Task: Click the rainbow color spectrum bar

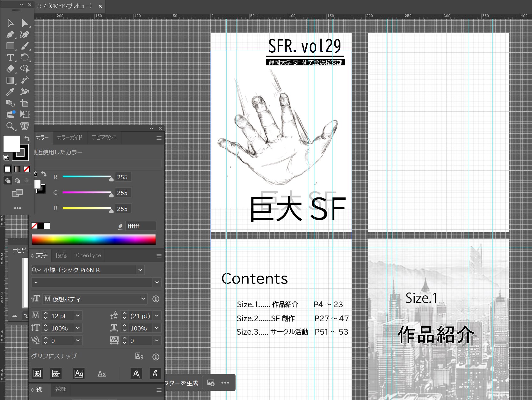Action: [94, 239]
